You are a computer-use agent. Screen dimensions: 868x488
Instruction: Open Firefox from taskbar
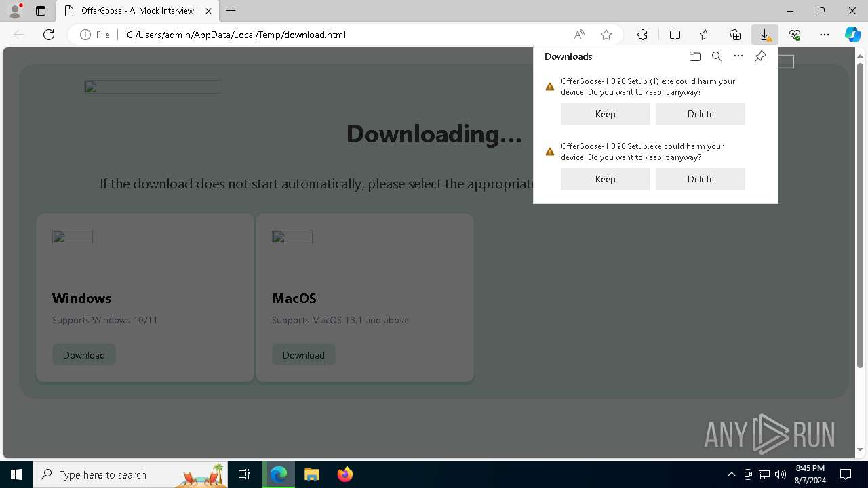click(344, 474)
